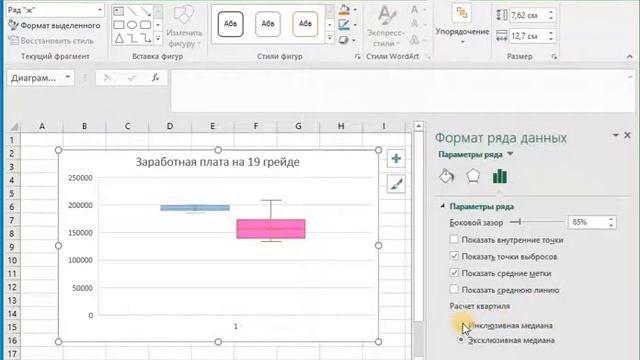The image size is (640, 360).
Task: Select column D header
Action: point(170,126)
